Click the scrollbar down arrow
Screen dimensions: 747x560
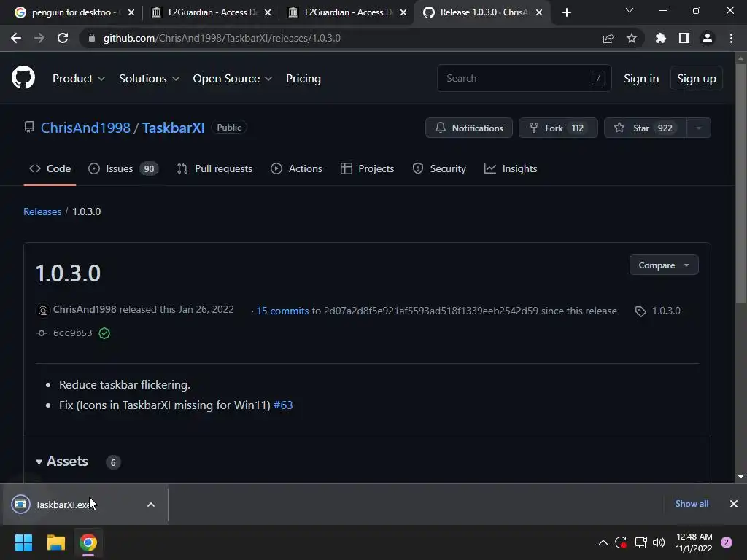[x=740, y=477]
